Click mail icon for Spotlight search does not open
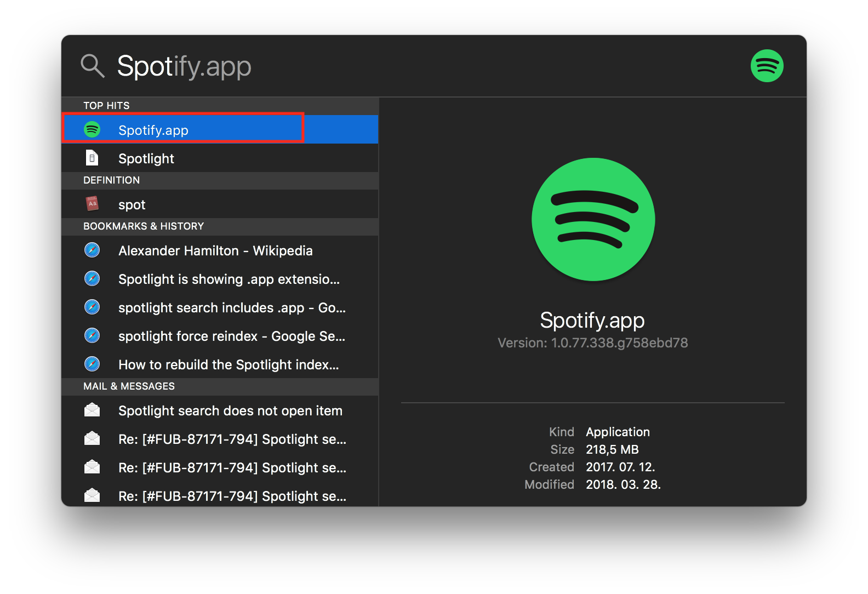Image resolution: width=868 pixels, height=594 pixels. click(92, 410)
